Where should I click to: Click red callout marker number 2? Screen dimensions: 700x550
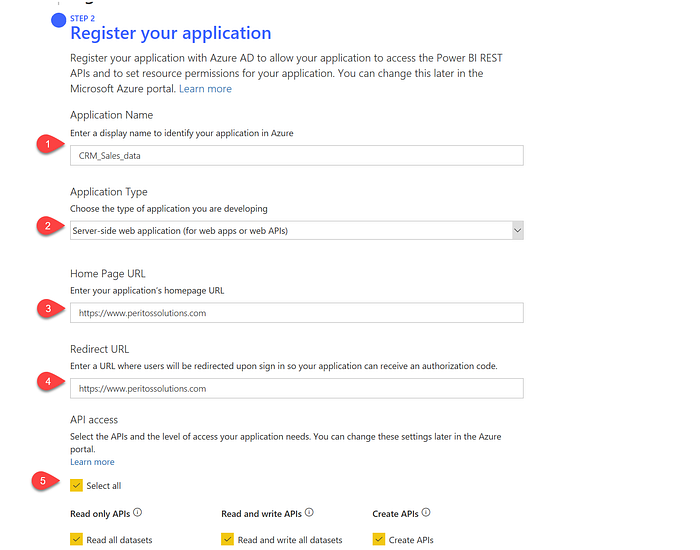(50, 226)
